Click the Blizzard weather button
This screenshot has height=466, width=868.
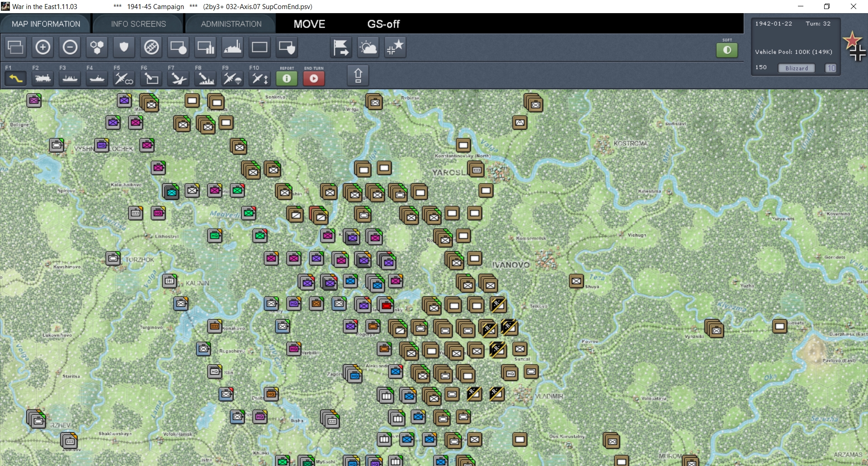(797, 68)
